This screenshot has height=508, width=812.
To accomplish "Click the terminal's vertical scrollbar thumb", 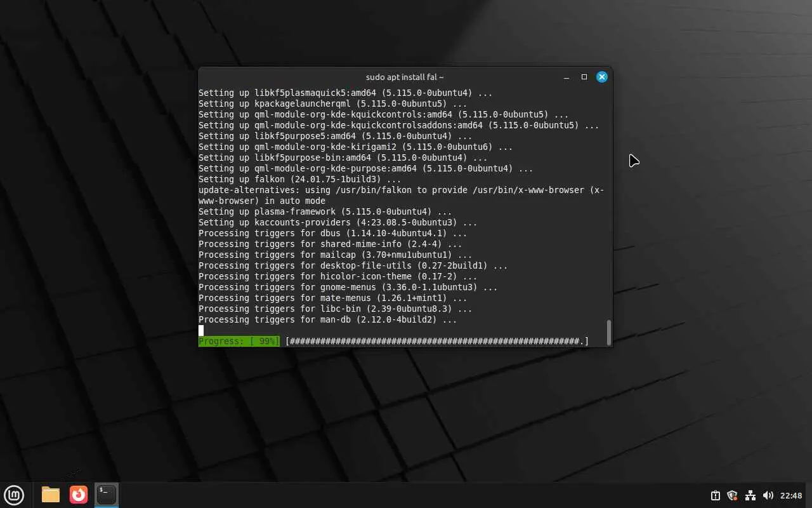I will [609, 332].
